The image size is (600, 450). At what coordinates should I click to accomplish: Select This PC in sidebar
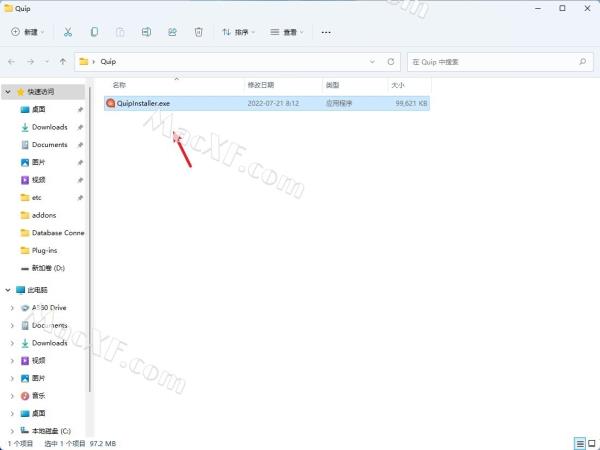(37, 290)
